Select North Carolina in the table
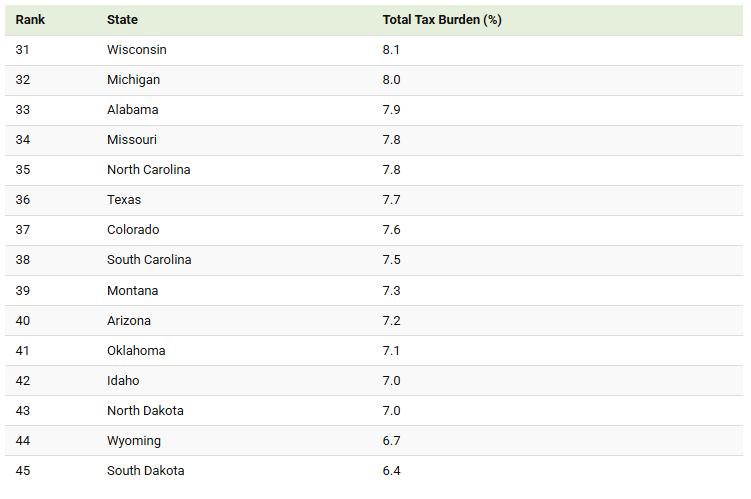This screenshot has width=751, height=499. [148, 170]
